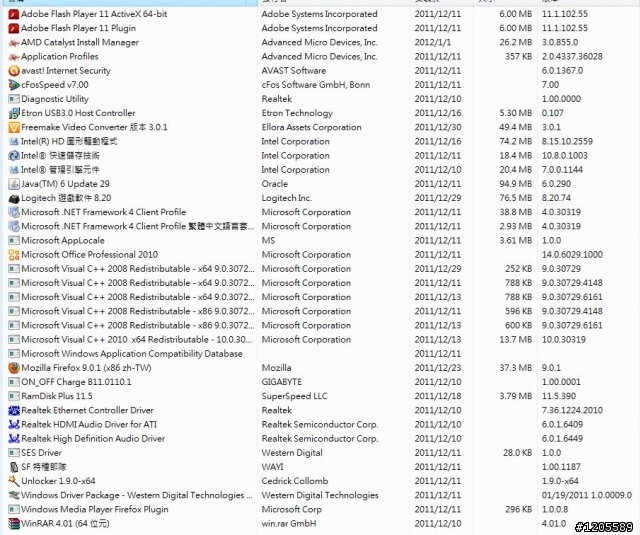
Task: Select Windows Driver Package Western Digital entry
Action: (x=137, y=495)
